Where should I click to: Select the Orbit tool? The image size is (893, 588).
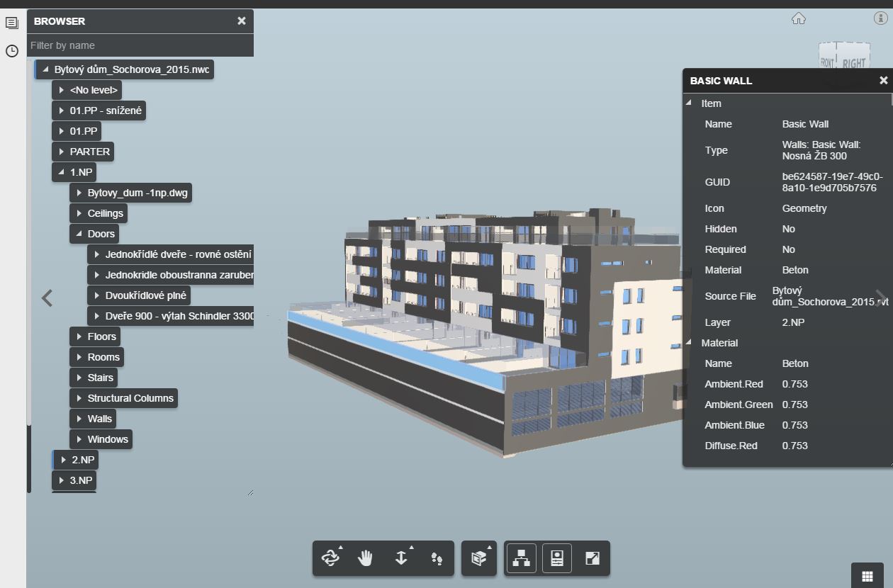coord(330,558)
